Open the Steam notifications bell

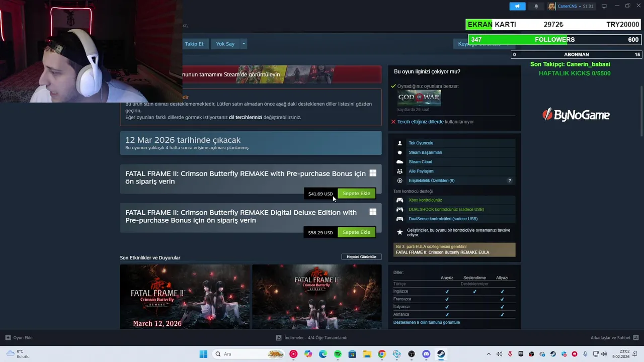[536, 7]
